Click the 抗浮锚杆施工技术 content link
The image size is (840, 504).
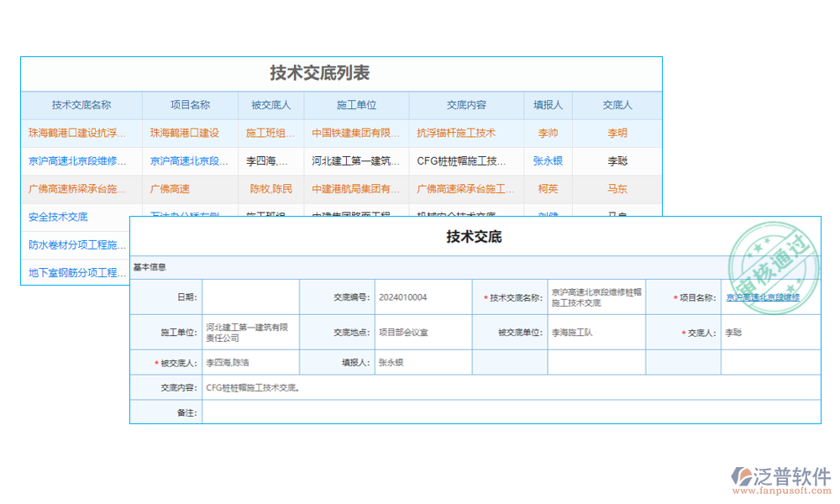tap(458, 133)
